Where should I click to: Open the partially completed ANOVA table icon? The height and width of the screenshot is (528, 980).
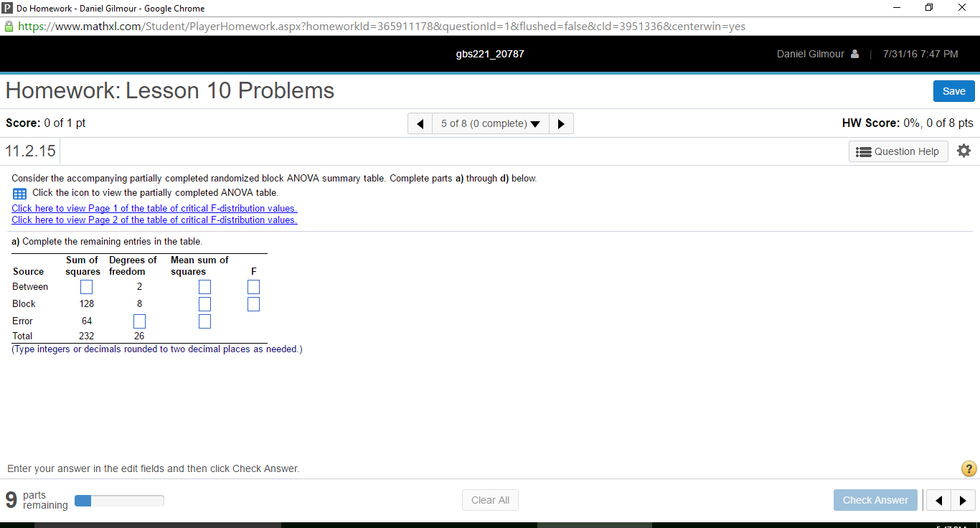click(19, 193)
